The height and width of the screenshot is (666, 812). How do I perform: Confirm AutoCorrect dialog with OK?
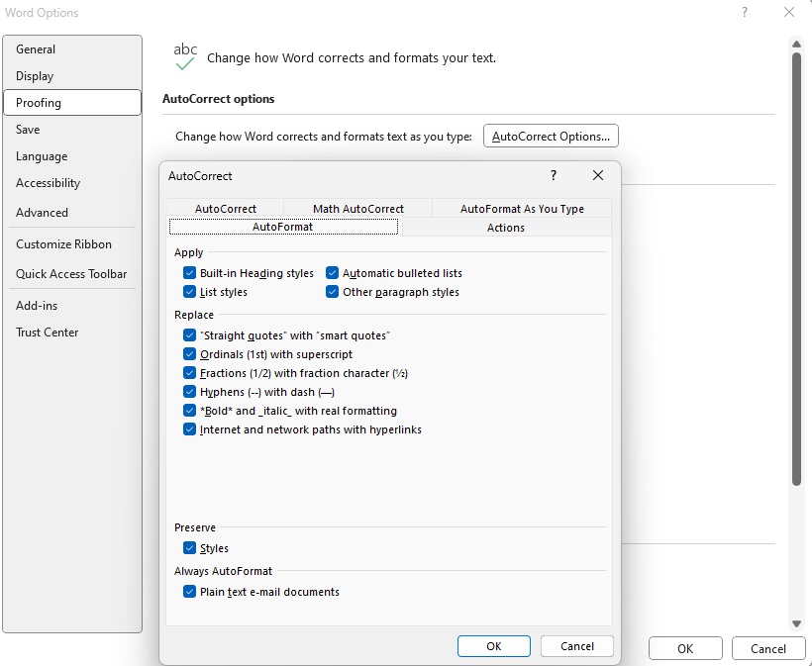click(x=493, y=646)
